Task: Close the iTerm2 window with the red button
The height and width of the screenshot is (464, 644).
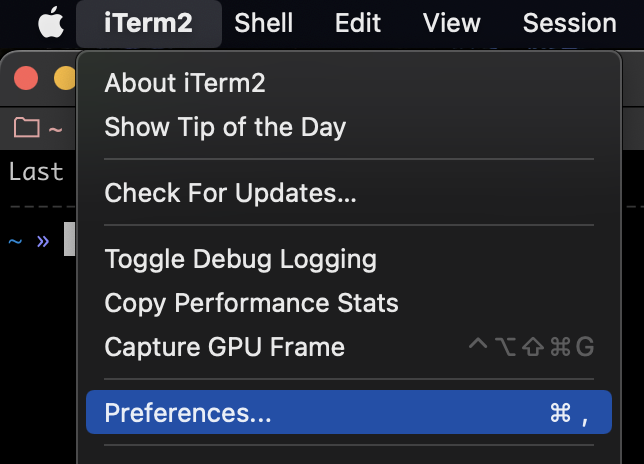Action: tap(26, 78)
